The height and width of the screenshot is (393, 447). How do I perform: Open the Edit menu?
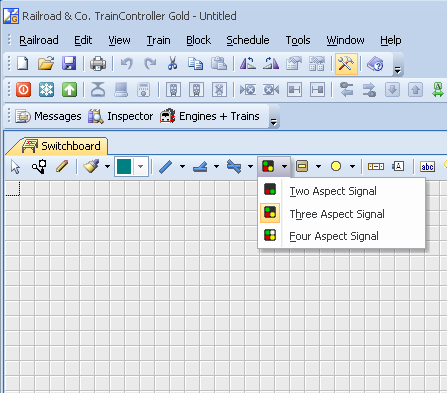83,40
